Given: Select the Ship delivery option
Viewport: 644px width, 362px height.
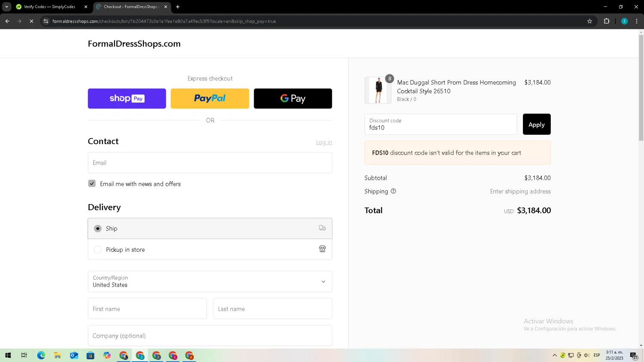Looking at the screenshot, I should 210,228.
